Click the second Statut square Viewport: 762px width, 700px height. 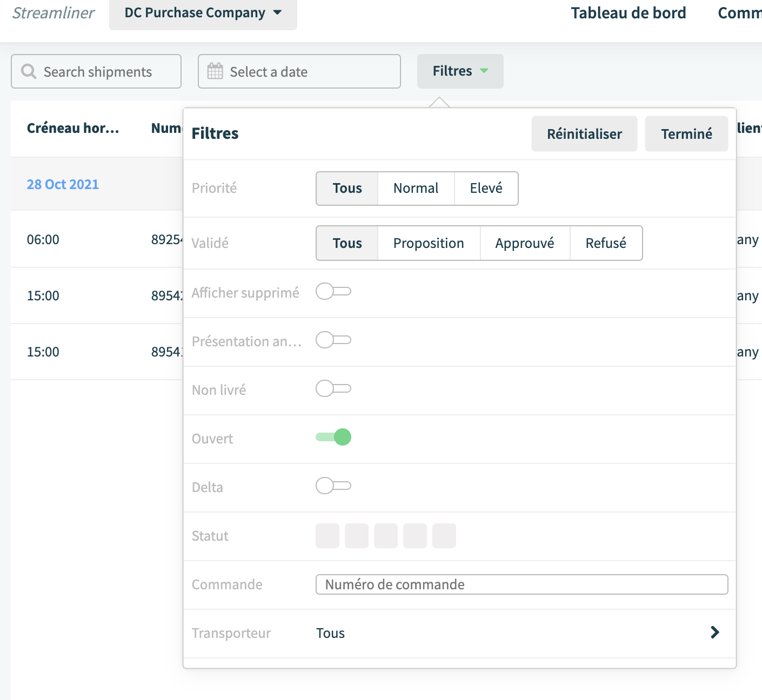coord(357,536)
